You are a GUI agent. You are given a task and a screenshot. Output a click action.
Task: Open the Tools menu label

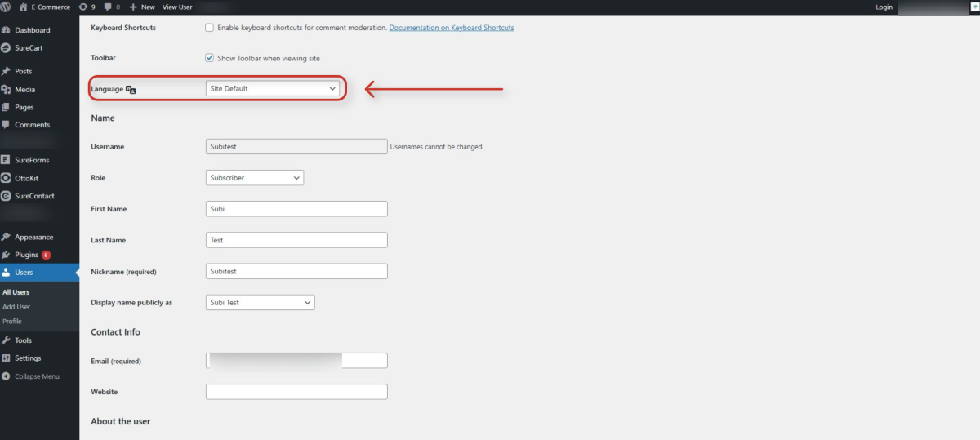pyautogui.click(x=23, y=340)
